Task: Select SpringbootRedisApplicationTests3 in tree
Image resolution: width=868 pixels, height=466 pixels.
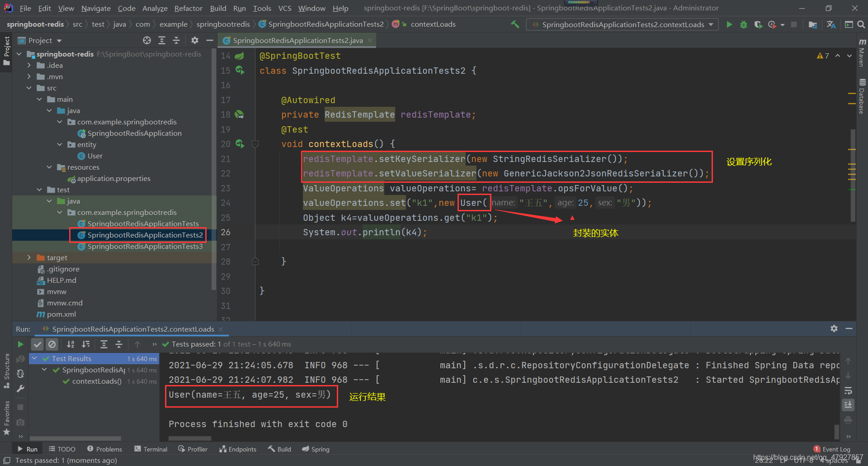Action: point(145,246)
